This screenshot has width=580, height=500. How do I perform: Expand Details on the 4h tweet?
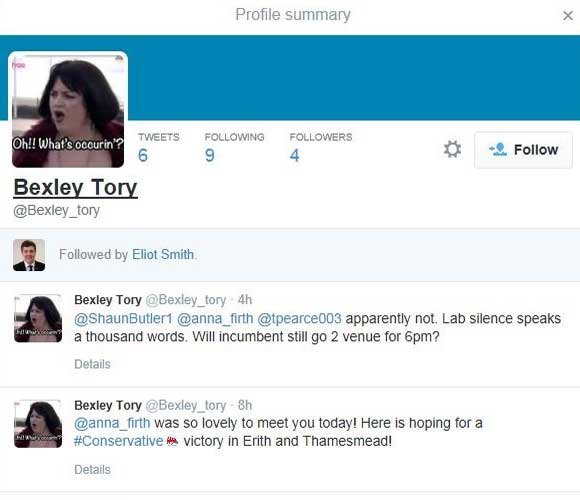point(92,364)
